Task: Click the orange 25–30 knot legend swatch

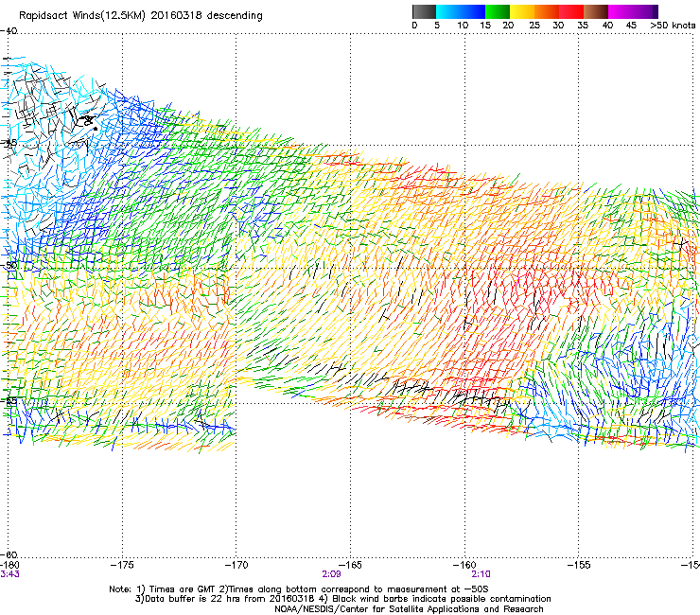Action: (547, 11)
